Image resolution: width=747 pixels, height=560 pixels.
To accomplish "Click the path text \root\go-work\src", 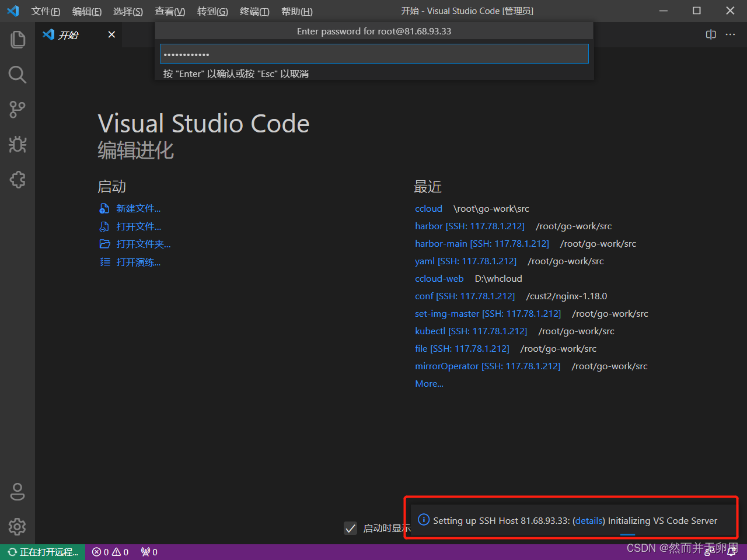I will pos(491,209).
